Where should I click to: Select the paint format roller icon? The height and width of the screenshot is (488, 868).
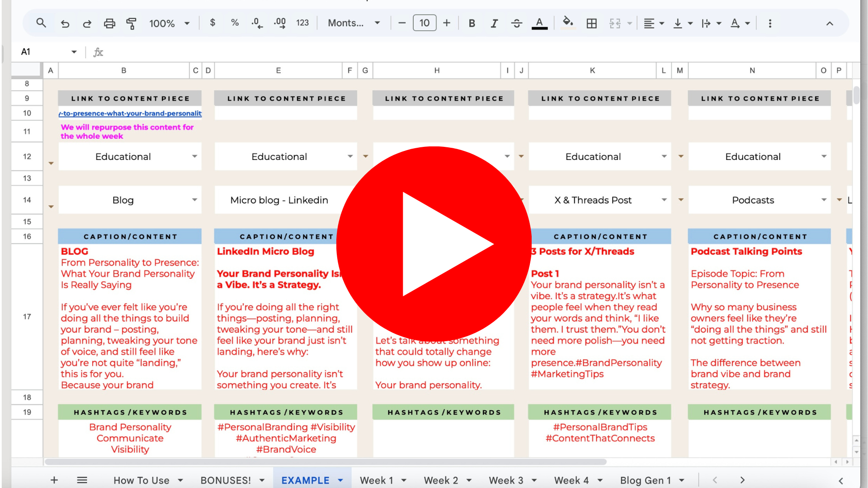[x=132, y=23]
